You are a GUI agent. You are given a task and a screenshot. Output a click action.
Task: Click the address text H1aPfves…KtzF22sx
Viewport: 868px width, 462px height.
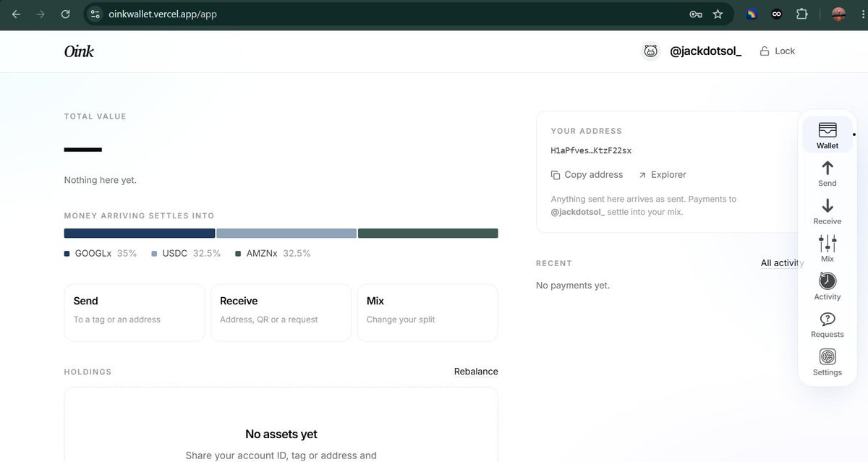click(x=591, y=150)
